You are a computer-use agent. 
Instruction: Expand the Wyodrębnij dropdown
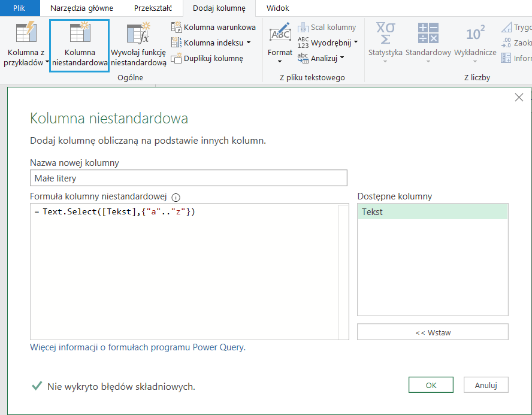tap(356, 43)
